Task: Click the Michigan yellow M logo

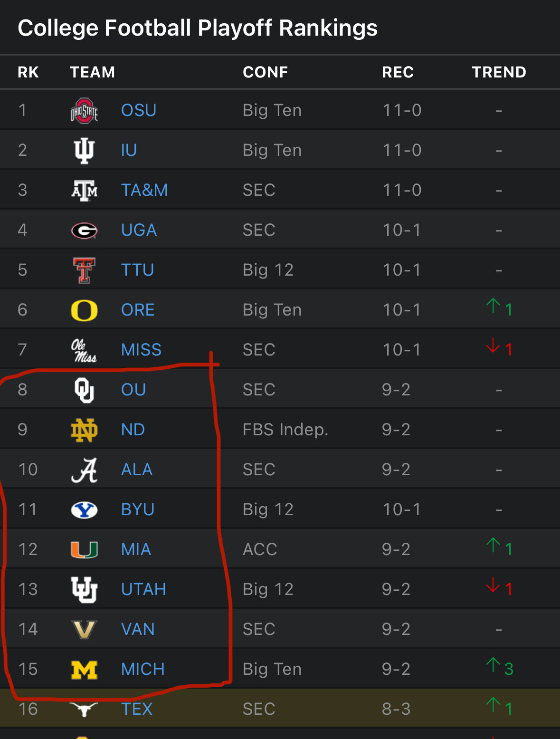Action: click(x=84, y=670)
